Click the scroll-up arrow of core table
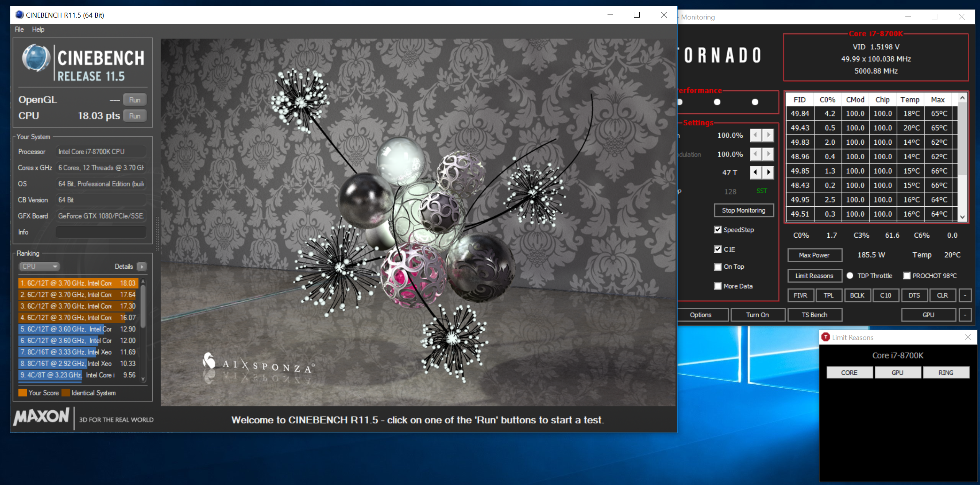This screenshot has width=980, height=485. [x=962, y=98]
